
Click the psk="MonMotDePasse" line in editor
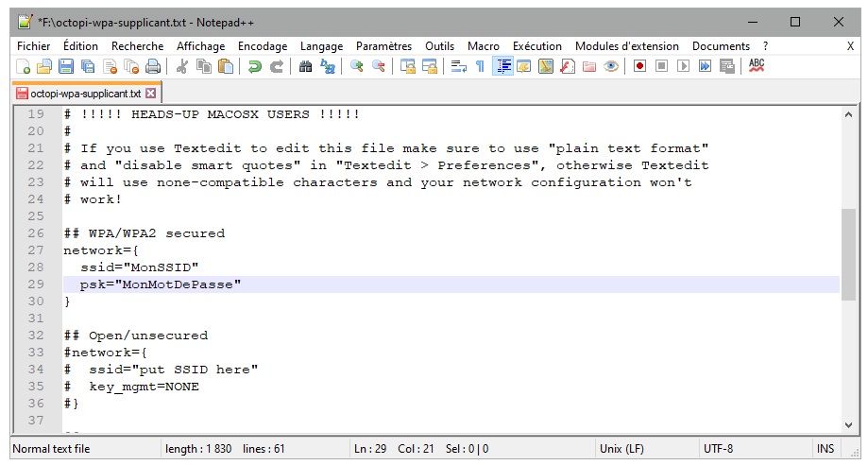coord(161,284)
